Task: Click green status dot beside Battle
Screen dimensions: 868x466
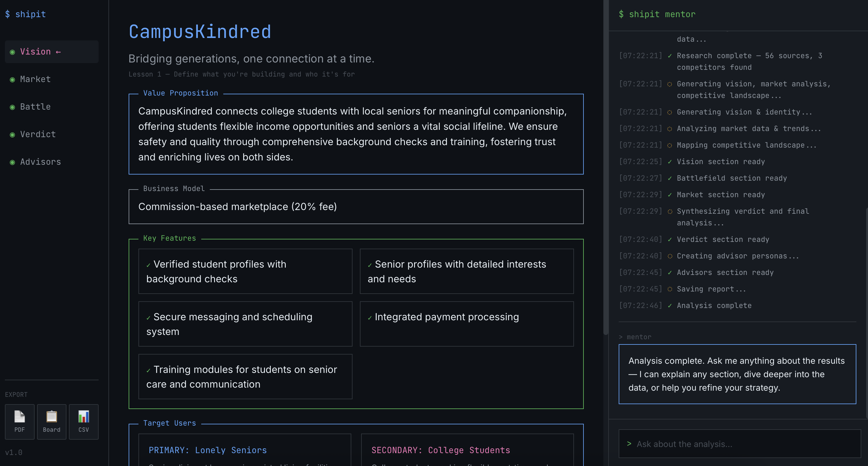Action: [x=13, y=107]
